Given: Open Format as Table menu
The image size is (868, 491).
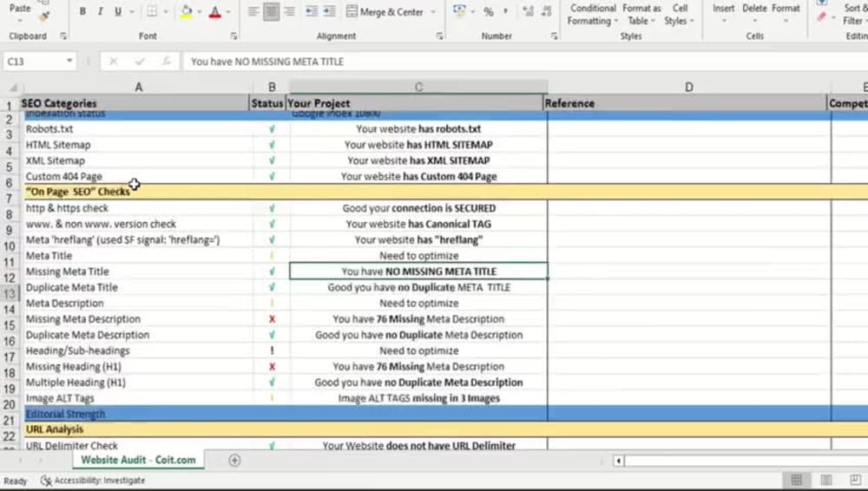Looking at the screenshot, I should coord(641,15).
